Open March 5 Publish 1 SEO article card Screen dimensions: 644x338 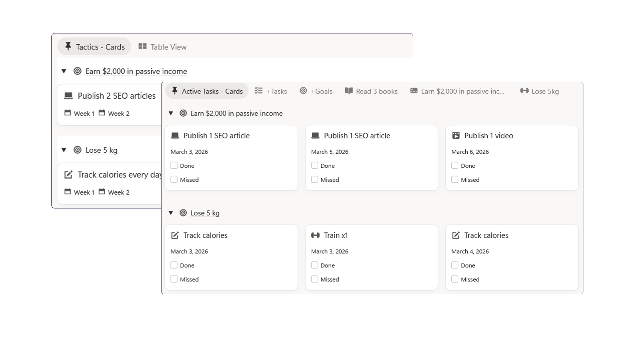tap(356, 136)
